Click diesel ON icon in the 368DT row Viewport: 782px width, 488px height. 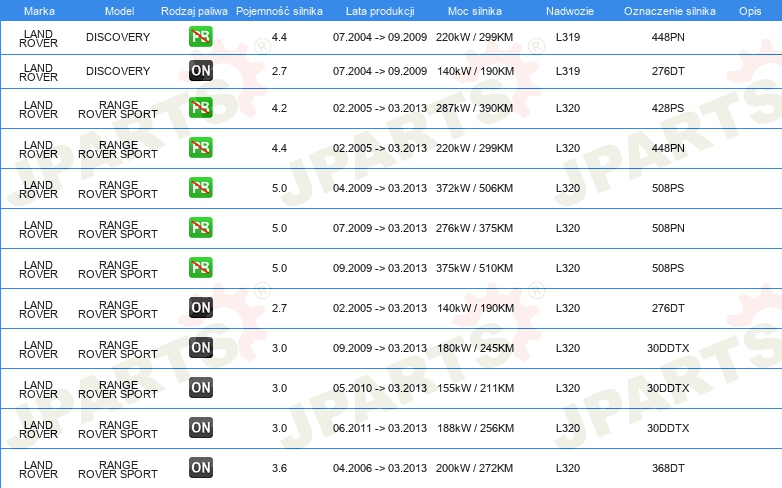click(x=200, y=468)
